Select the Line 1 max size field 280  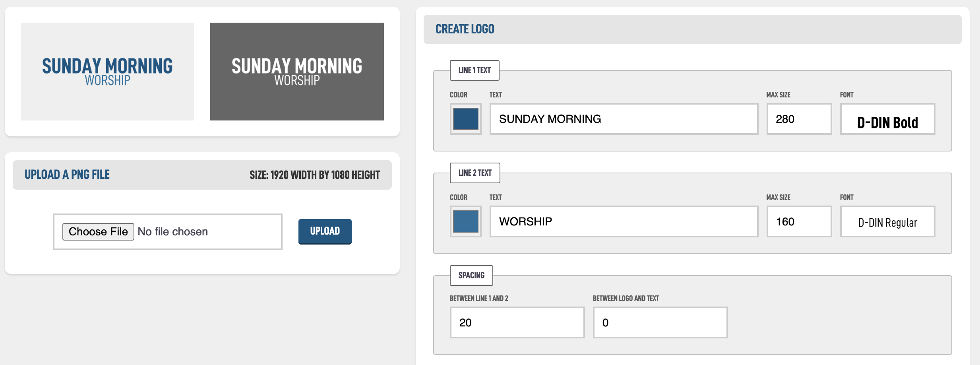tap(799, 119)
